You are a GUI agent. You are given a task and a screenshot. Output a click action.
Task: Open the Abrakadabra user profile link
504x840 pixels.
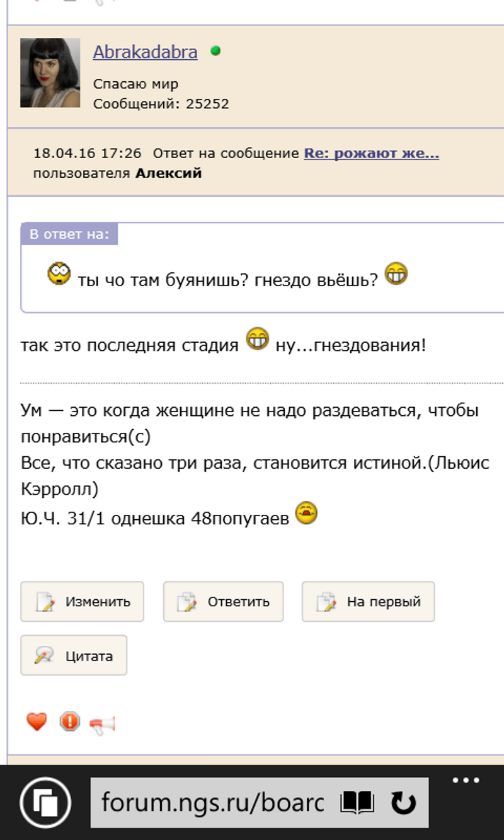(x=145, y=52)
